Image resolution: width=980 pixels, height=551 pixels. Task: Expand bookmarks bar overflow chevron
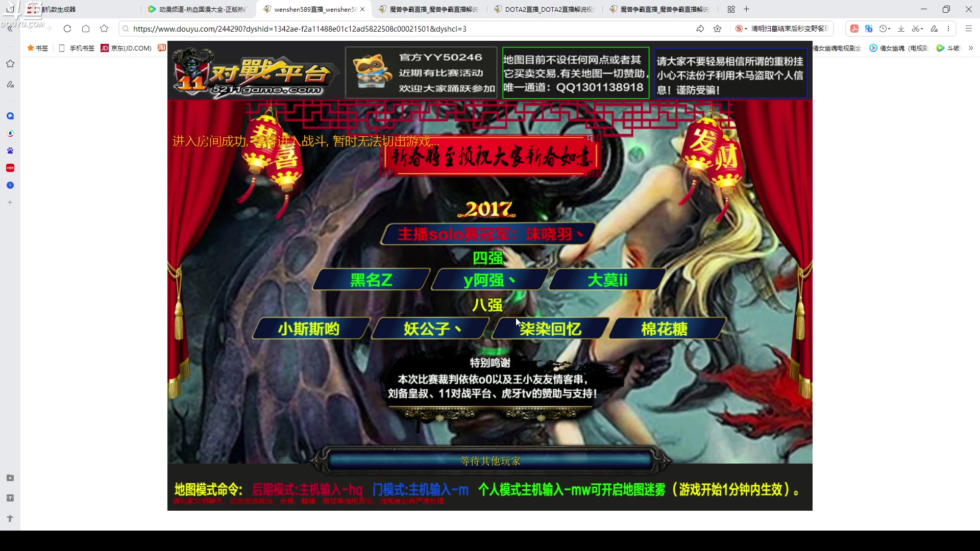(x=971, y=48)
